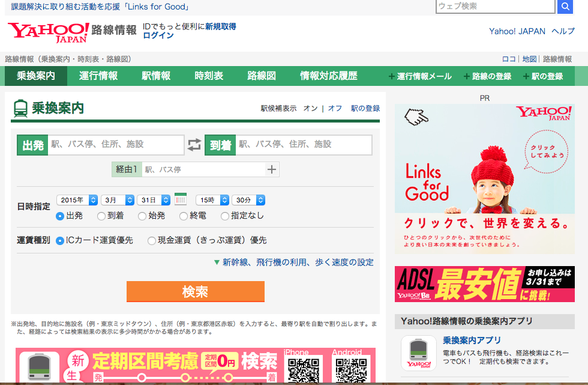Open the 乗換案内 tab
The width and height of the screenshot is (588, 385).
tap(36, 76)
